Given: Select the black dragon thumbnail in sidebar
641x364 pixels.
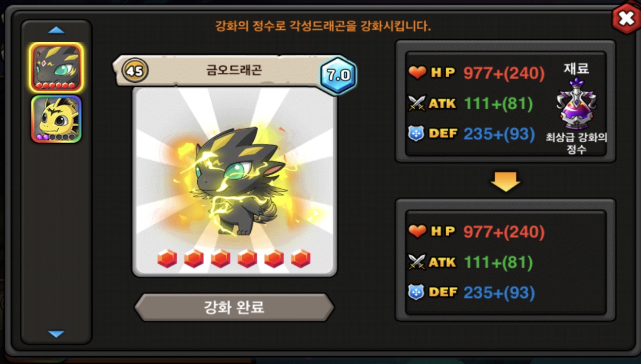Looking at the screenshot, I should tap(56, 67).
